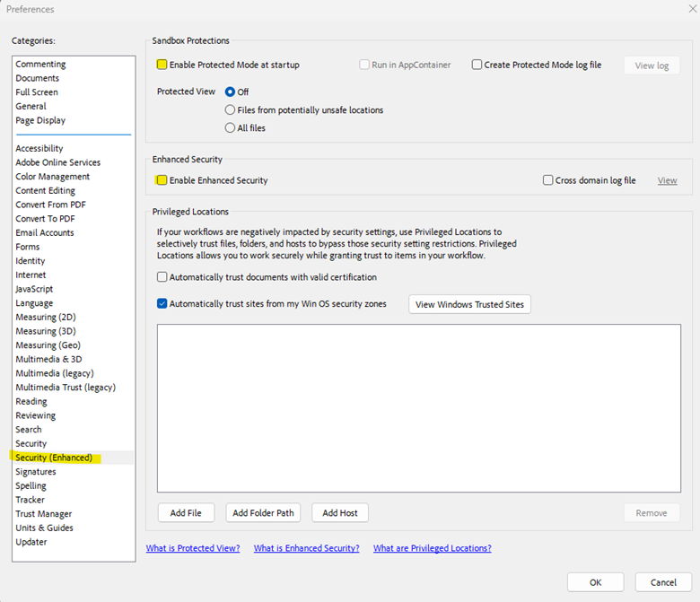This screenshot has width=700, height=602.
Task: Select the Off Protected View option
Action: point(231,92)
